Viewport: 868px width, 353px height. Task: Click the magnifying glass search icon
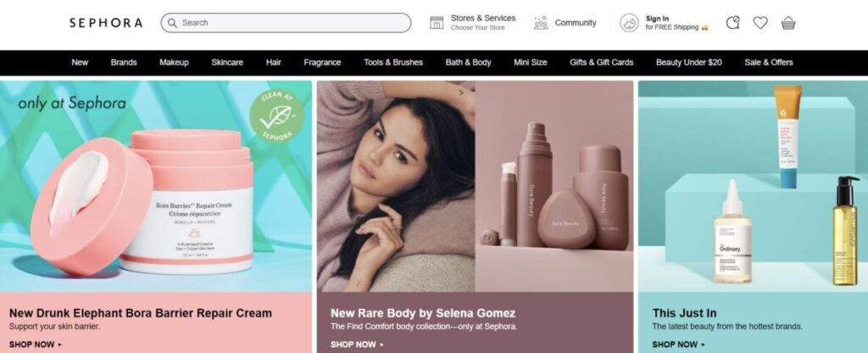(x=173, y=23)
